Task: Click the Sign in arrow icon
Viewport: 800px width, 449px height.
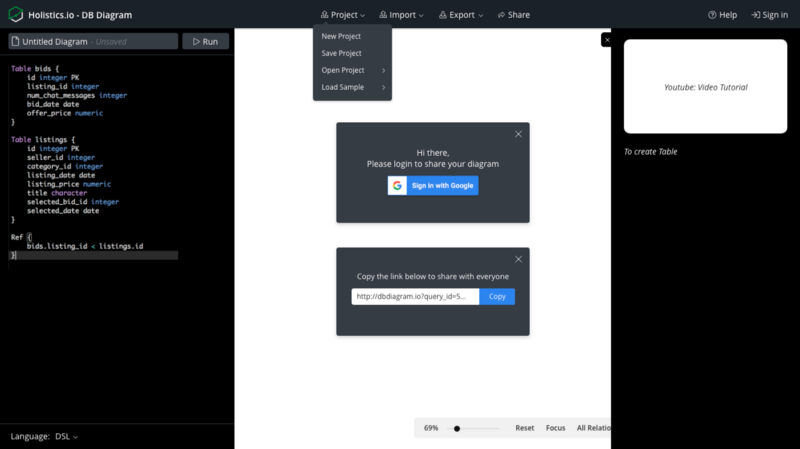Action: 756,15
